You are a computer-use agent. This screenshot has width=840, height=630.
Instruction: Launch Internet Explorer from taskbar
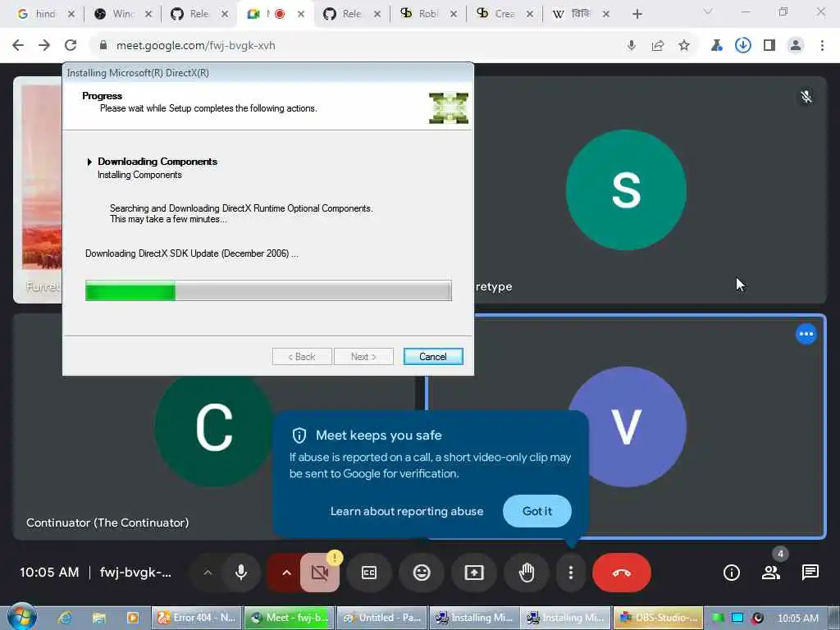click(65, 618)
